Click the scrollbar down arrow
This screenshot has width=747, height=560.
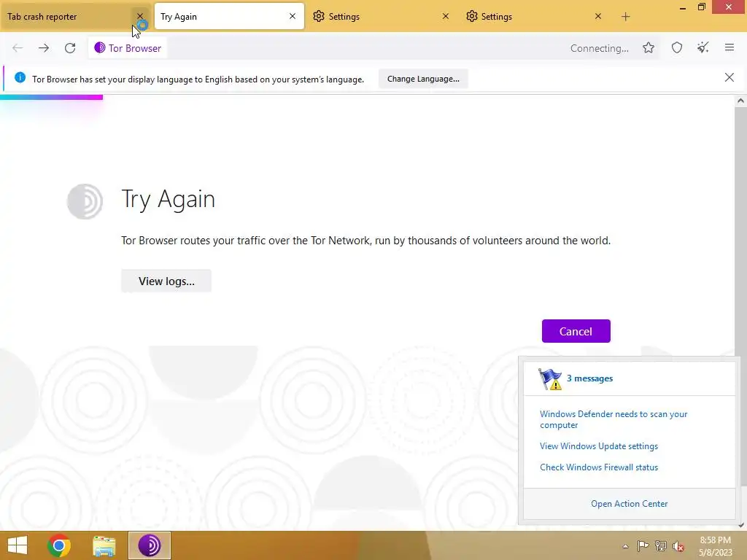click(x=740, y=525)
